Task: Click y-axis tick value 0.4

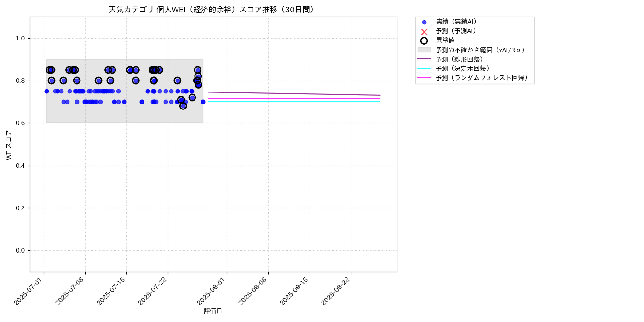Action: (x=20, y=166)
